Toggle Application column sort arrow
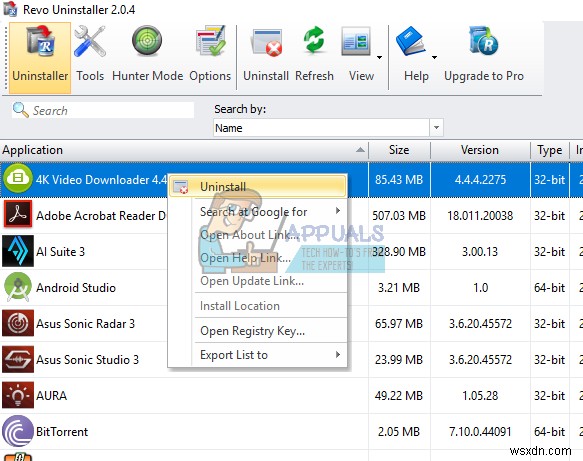Viewport: 583px width, 461px height. (360, 150)
